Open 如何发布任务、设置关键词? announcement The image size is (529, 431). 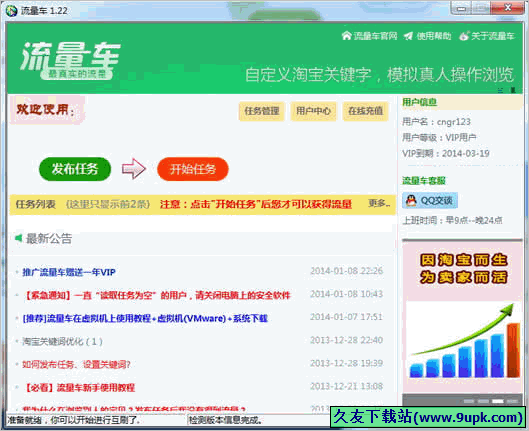click(76, 364)
